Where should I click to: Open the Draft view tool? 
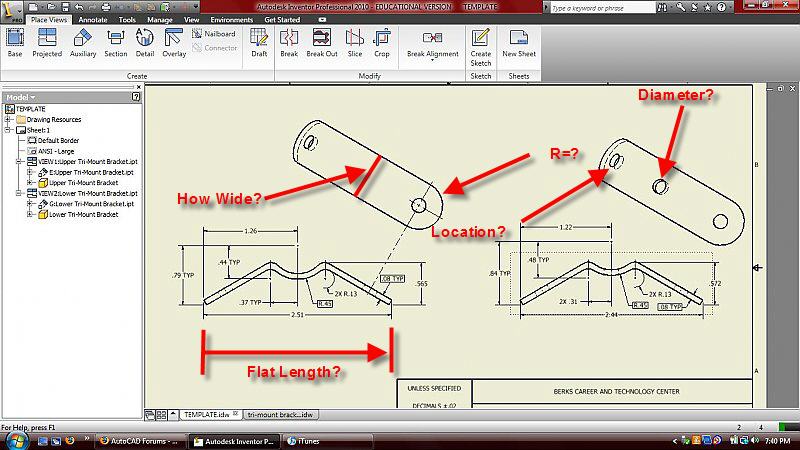pos(259,43)
